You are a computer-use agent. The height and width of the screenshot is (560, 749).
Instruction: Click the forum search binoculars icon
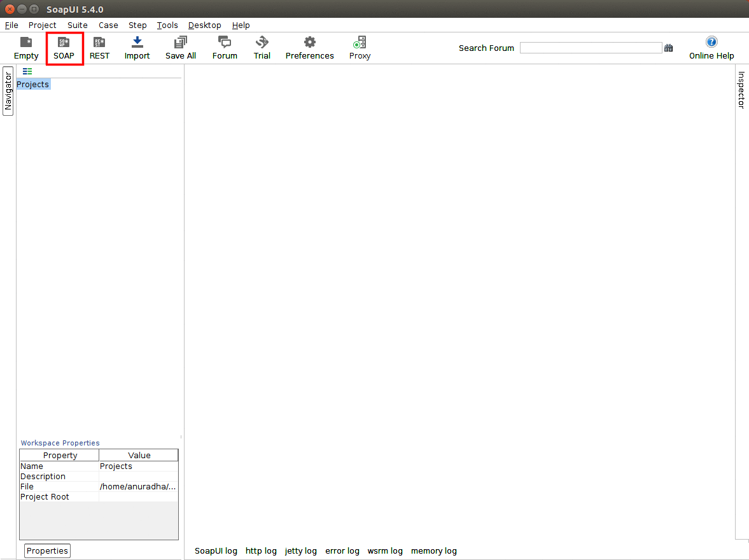(668, 48)
